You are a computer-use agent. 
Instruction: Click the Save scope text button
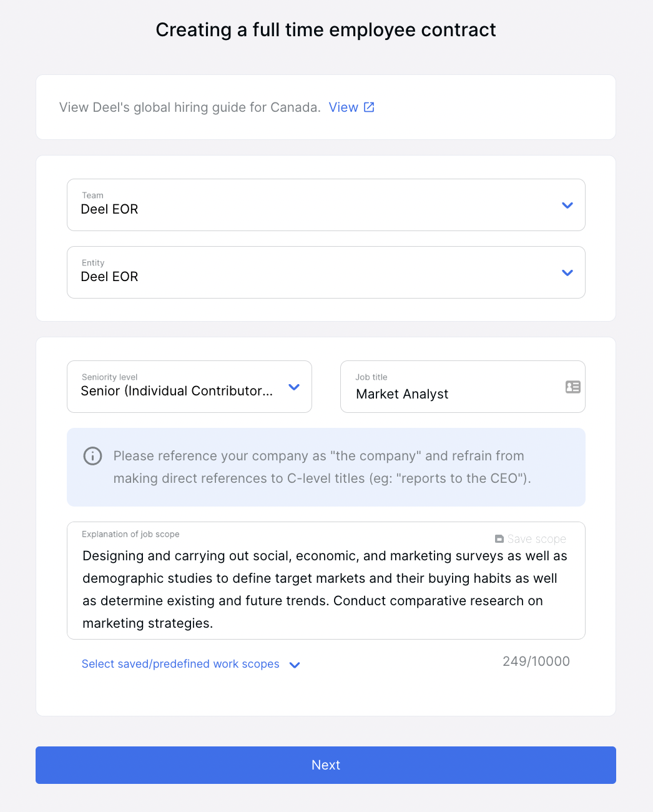click(x=536, y=538)
